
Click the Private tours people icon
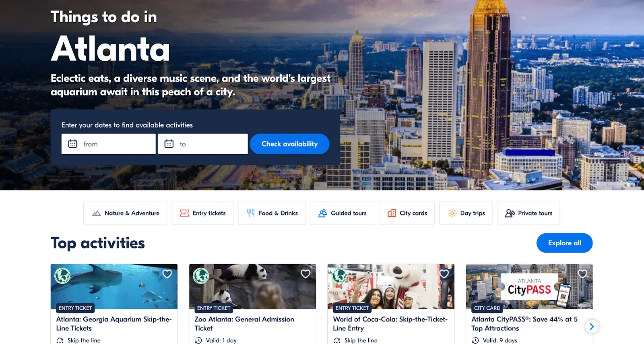tap(510, 213)
